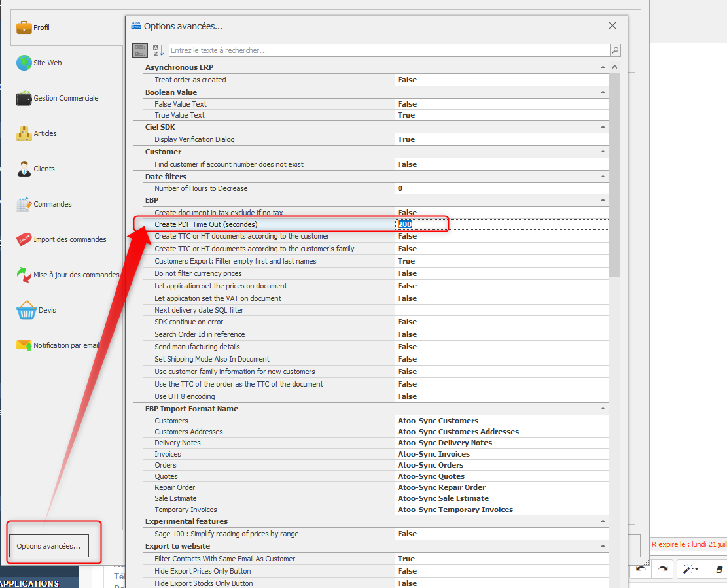
Task: Select Customers Export filter empty names row
Action: (376, 261)
